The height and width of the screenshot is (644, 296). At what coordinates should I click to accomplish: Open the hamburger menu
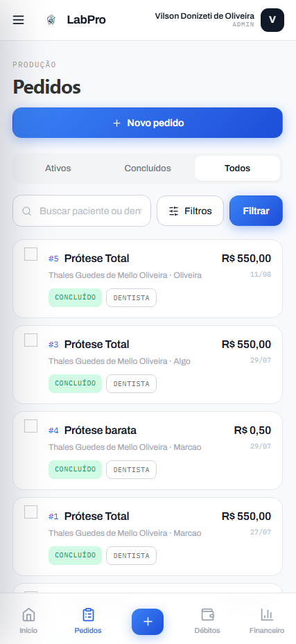(19, 19)
